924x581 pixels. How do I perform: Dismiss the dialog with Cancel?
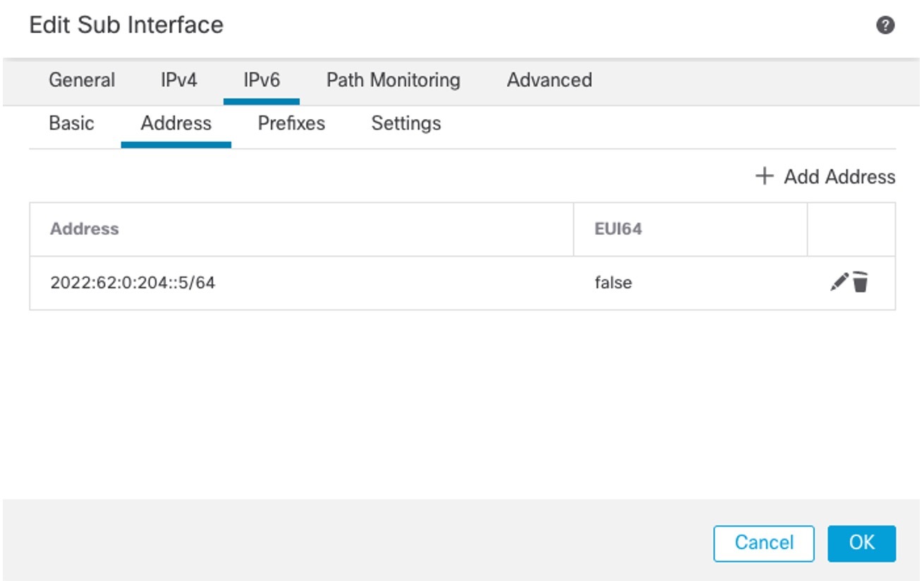[x=764, y=542]
